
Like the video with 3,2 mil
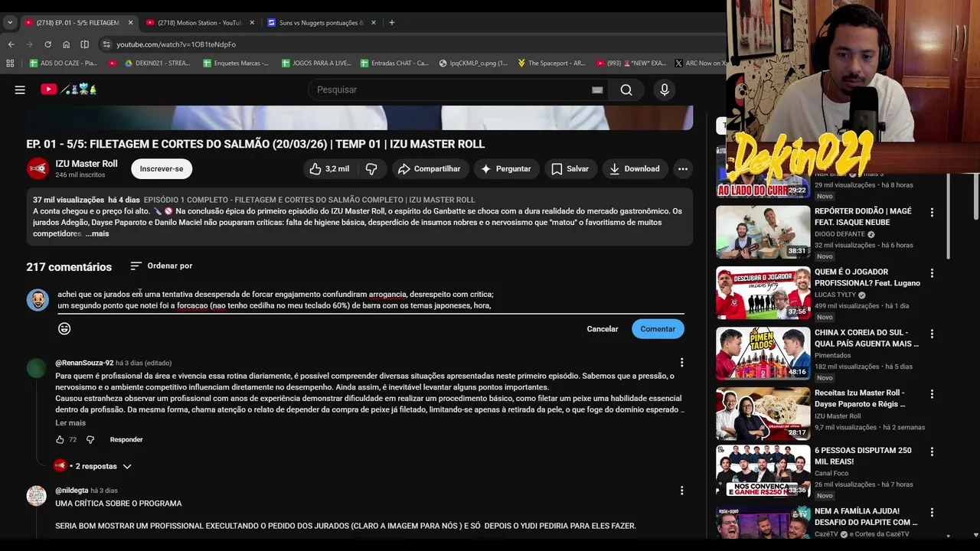[329, 168]
